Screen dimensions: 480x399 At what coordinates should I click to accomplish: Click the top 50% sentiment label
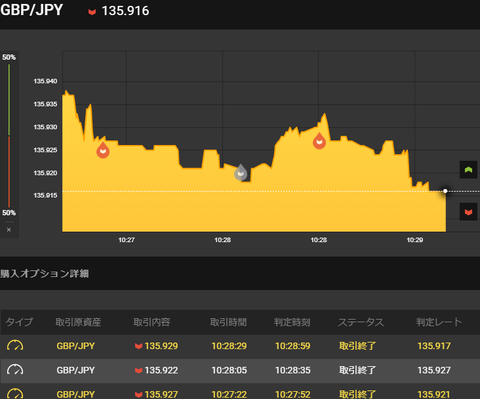(x=9, y=57)
